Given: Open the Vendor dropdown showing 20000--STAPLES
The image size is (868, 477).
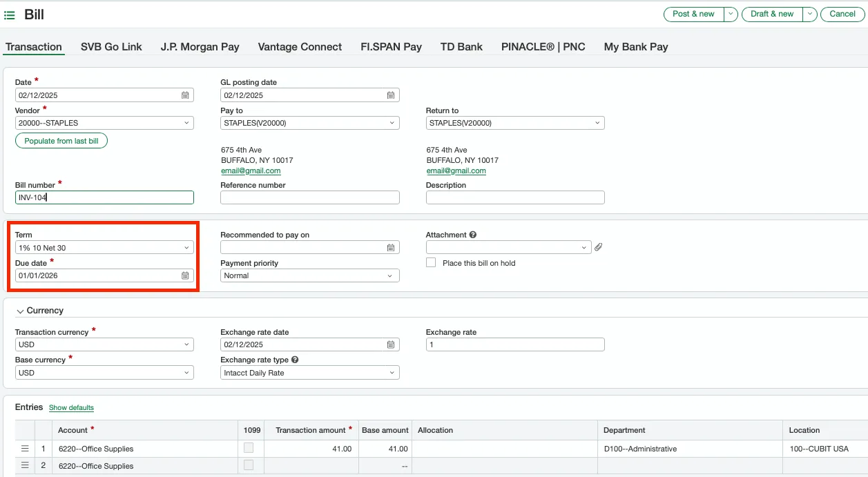Looking at the screenshot, I should pyautogui.click(x=104, y=123).
